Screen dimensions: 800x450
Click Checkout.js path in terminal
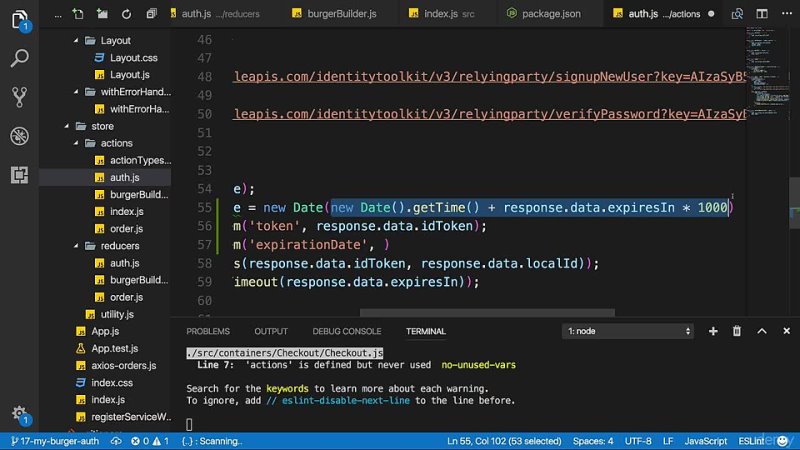285,353
